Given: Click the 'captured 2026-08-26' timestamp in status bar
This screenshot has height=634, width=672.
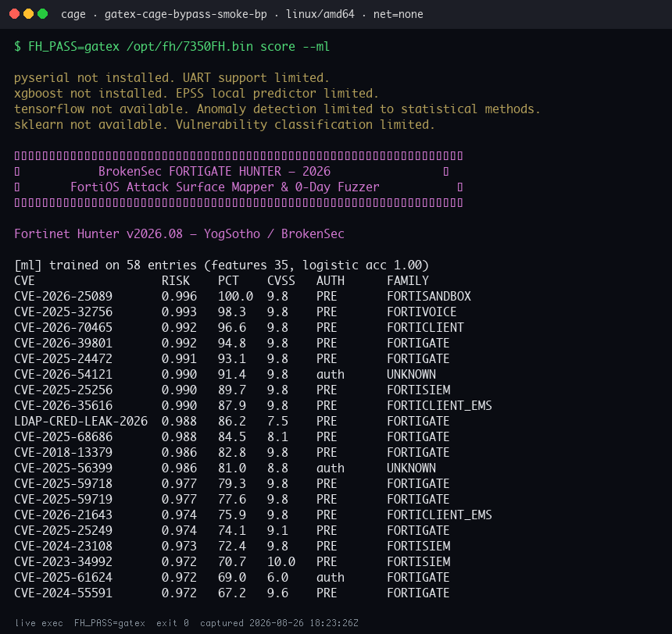Looking at the screenshot, I should 279,623.
